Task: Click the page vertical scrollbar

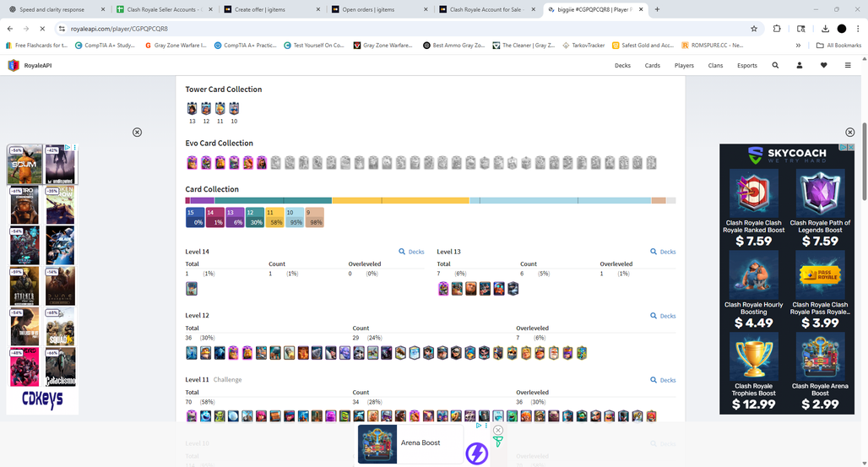Action: [x=864, y=160]
